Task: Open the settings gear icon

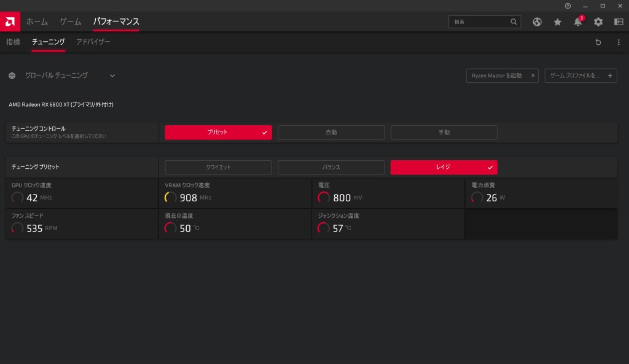Action: click(598, 21)
